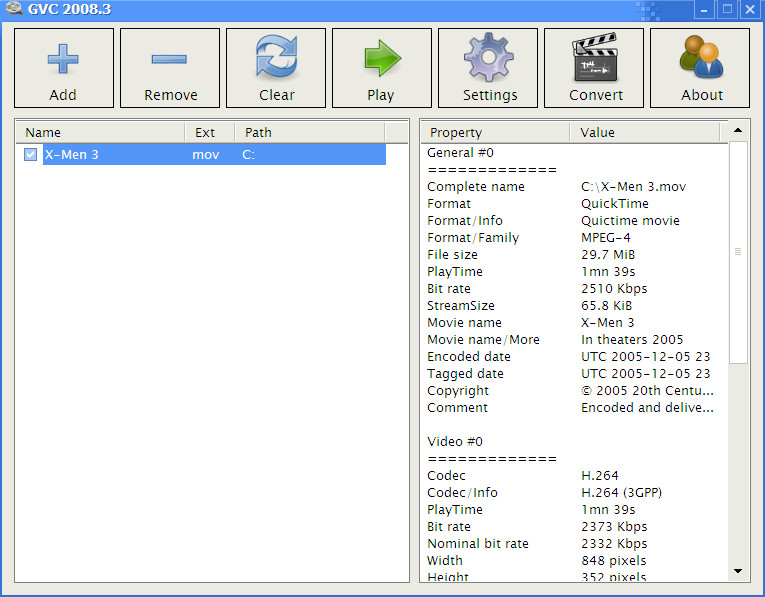Click the Quictime movie value
The image size is (765, 597).
pos(630,221)
